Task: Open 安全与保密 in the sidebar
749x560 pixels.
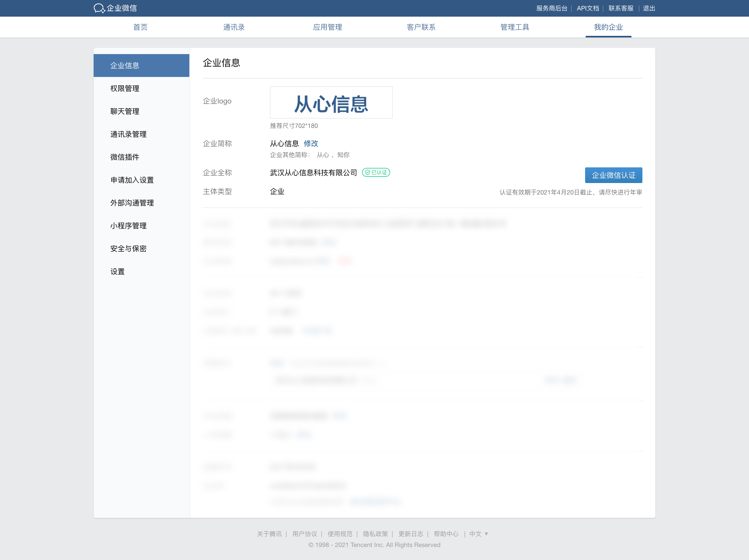Action: pyautogui.click(x=141, y=249)
